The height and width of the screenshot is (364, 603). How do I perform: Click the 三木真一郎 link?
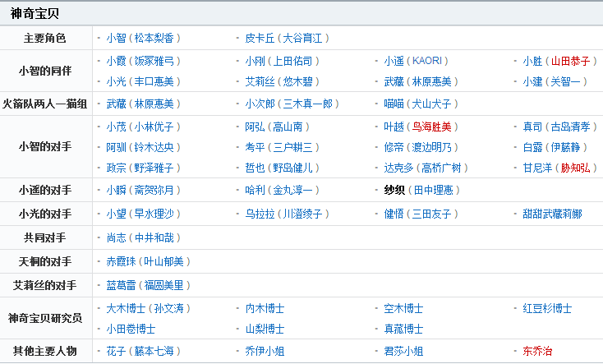pyautogui.click(x=307, y=104)
